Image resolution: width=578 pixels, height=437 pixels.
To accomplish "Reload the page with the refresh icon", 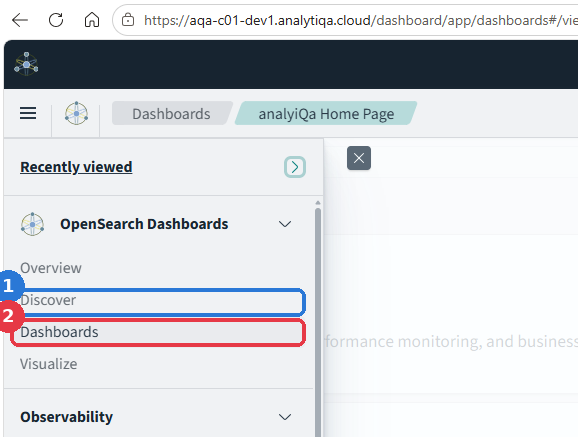I will [x=56, y=20].
